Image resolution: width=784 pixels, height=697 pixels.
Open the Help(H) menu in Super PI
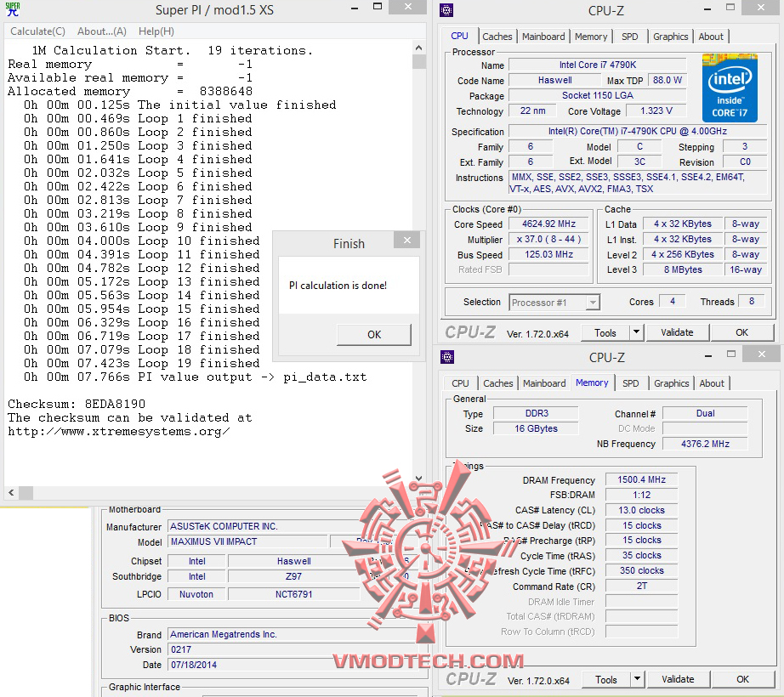pyautogui.click(x=156, y=31)
